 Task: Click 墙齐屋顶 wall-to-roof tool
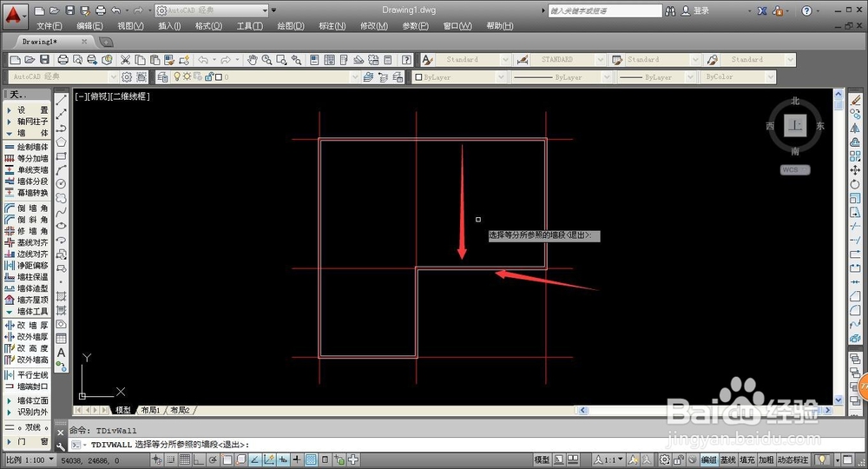(27, 301)
